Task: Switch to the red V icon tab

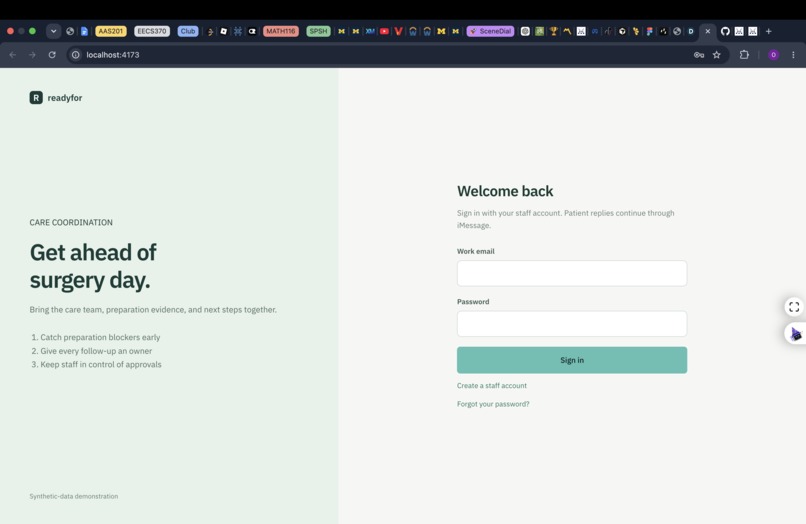Action: pos(398,31)
